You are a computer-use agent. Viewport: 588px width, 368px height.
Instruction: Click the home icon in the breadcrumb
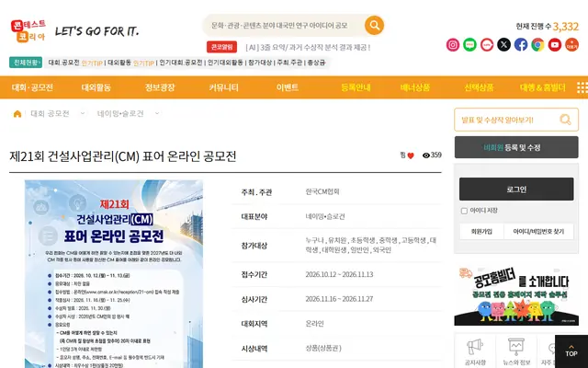(17, 114)
